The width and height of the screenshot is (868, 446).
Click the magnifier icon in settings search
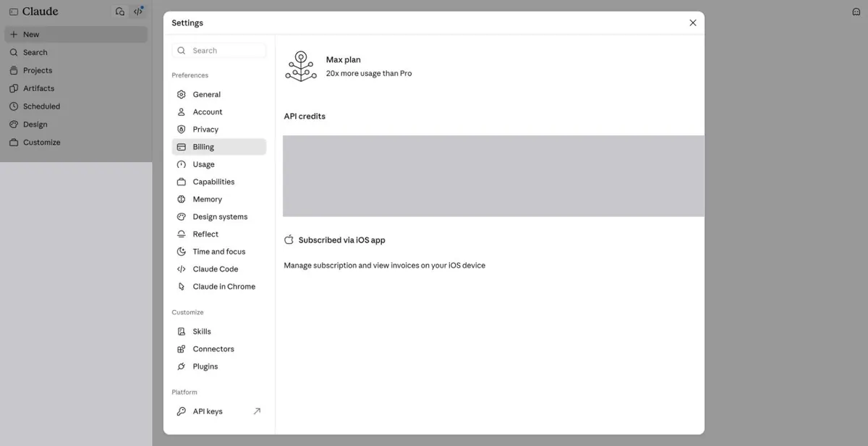182,51
